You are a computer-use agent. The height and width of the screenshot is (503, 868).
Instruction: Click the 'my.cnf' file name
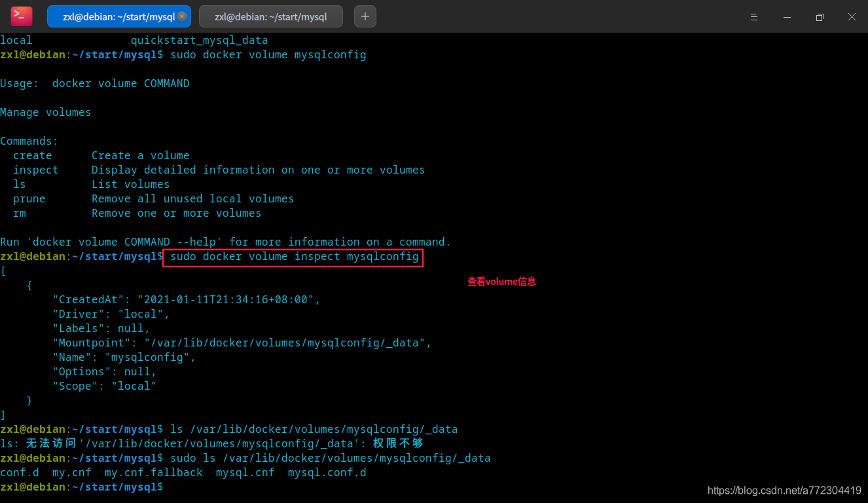click(x=72, y=473)
